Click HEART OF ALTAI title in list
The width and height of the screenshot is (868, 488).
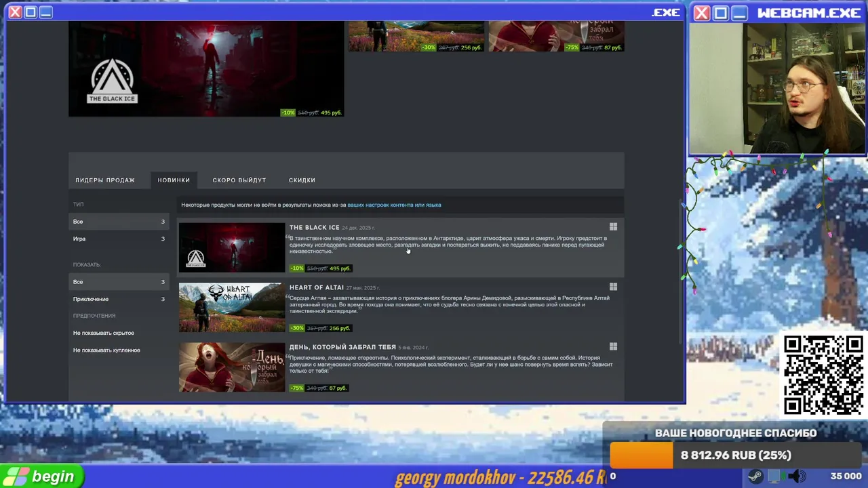(x=317, y=287)
